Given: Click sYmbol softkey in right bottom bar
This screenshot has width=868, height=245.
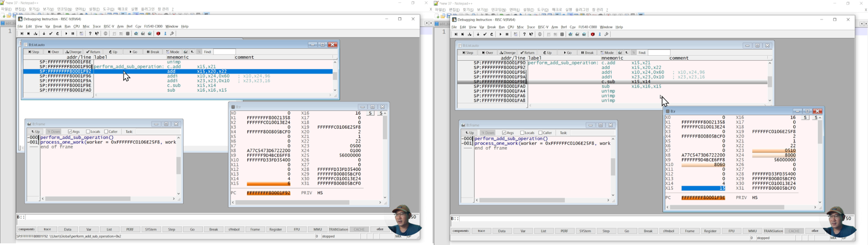Looking at the screenshot, I should (669, 231).
